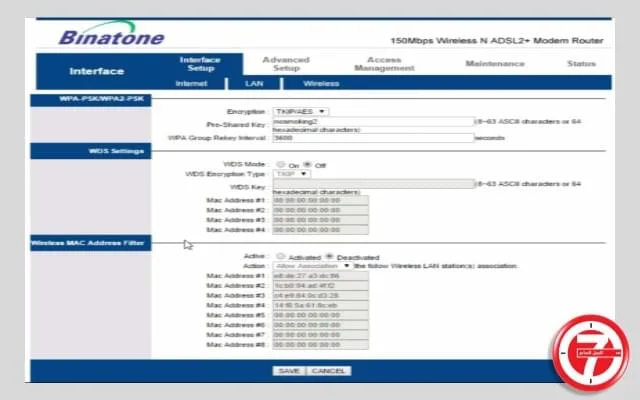The image size is (640, 400).
Task: Turn WDS Mode Off
Action: (307, 164)
